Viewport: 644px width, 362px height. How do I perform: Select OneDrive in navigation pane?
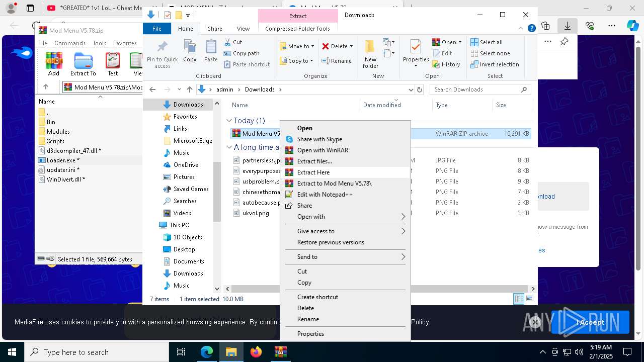[185, 165]
